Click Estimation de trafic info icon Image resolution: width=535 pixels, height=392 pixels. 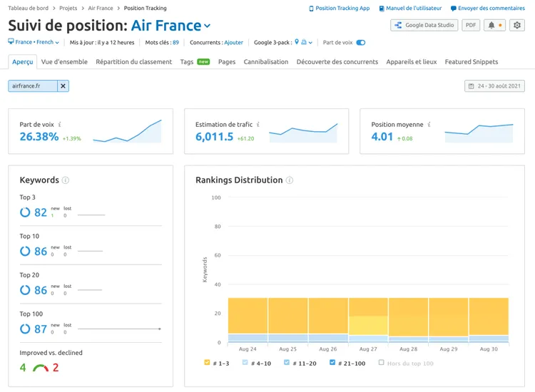(258, 125)
